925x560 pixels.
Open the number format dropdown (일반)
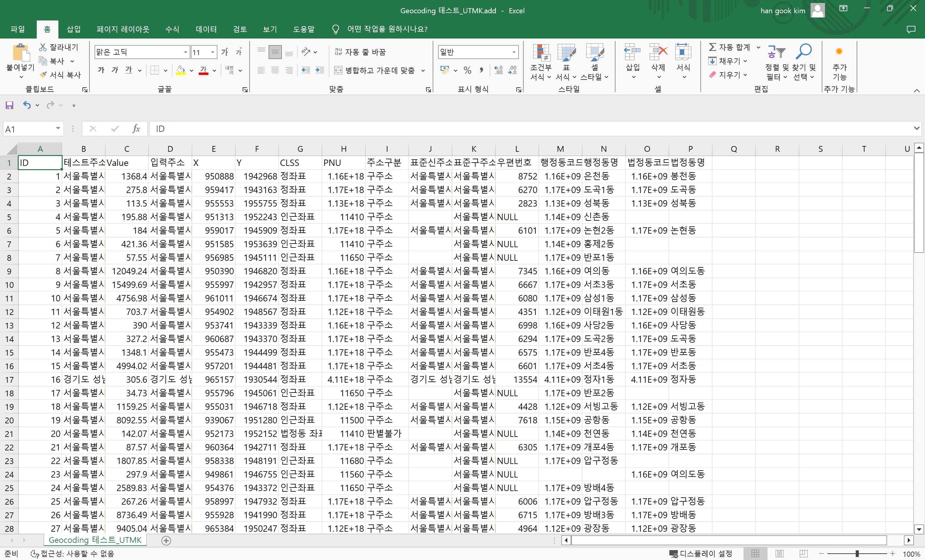[x=514, y=52]
